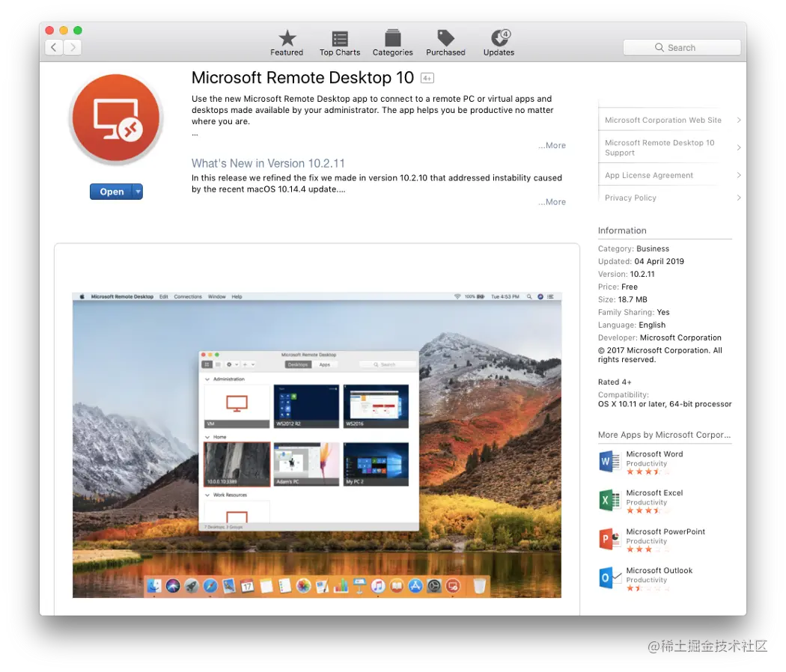Open the Categories tab

(x=392, y=43)
